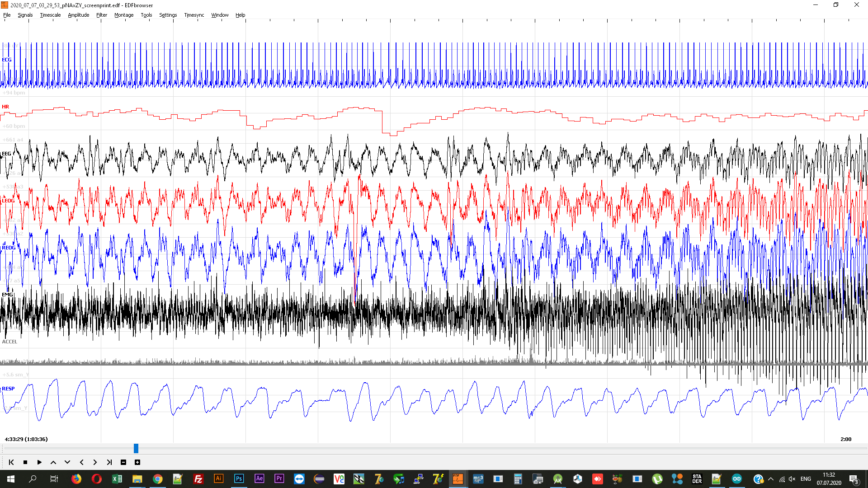
Task: Select the ACCEL signal label
Action: (9, 342)
